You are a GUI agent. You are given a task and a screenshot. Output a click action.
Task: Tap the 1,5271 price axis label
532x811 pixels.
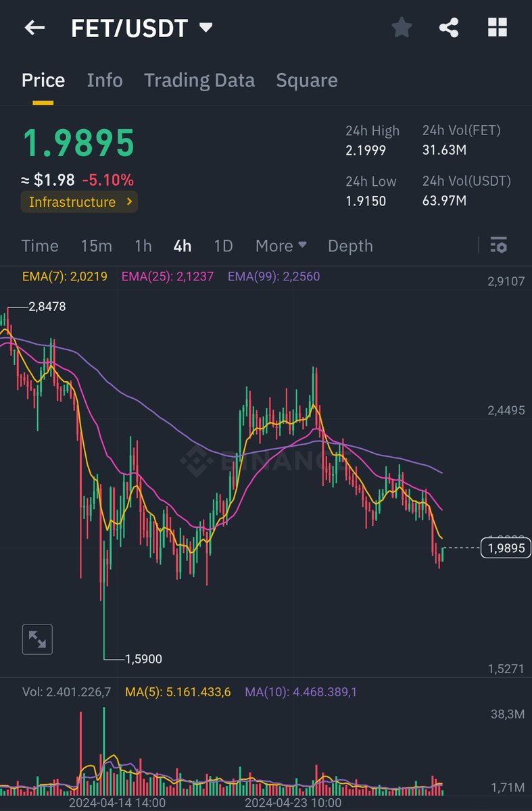(x=506, y=669)
